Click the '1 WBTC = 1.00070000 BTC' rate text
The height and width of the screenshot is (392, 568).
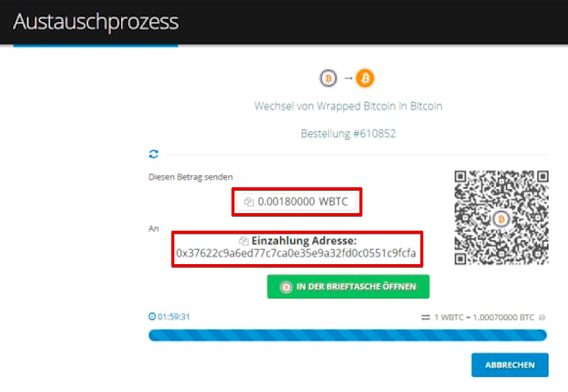coord(484,317)
